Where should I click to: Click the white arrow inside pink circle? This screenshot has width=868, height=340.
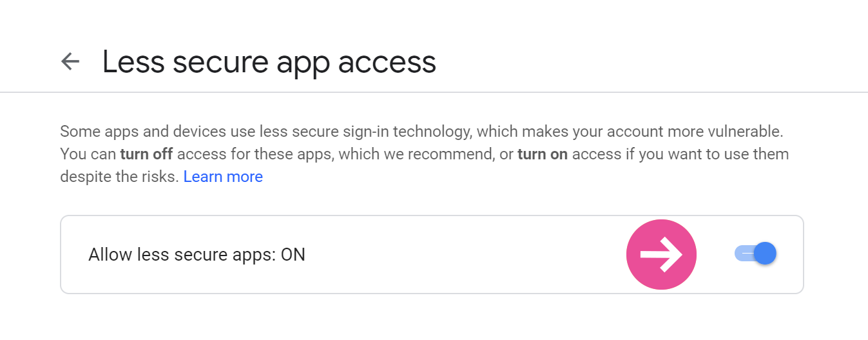click(662, 254)
